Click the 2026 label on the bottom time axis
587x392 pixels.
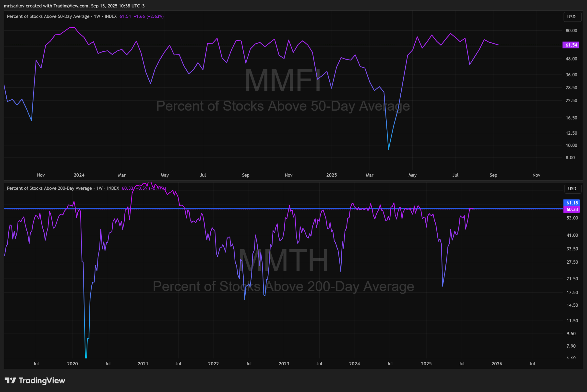point(497,364)
